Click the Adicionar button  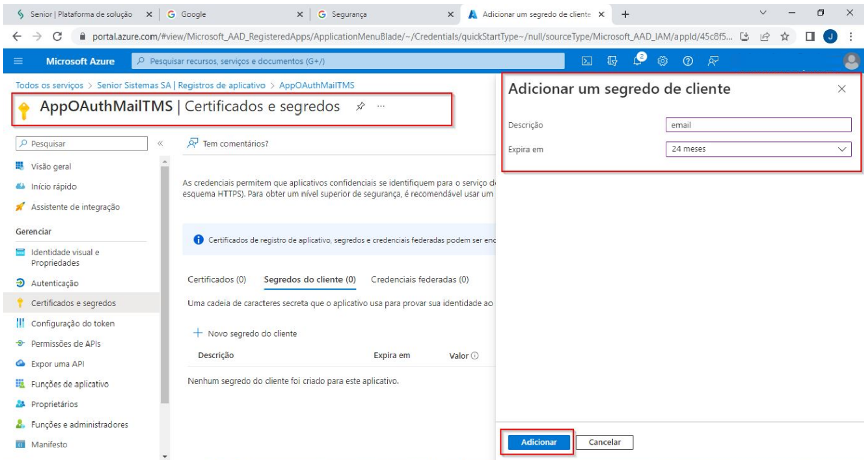coord(539,442)
